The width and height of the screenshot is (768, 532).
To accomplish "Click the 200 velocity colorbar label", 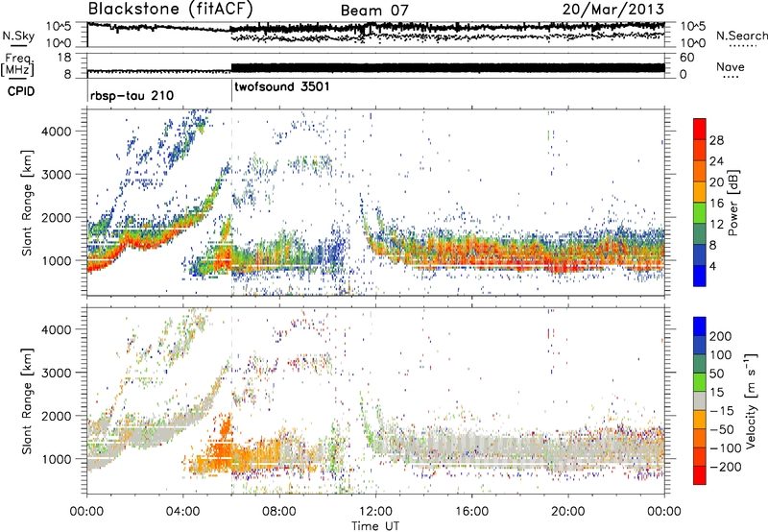I will click(x=721, y=336).
